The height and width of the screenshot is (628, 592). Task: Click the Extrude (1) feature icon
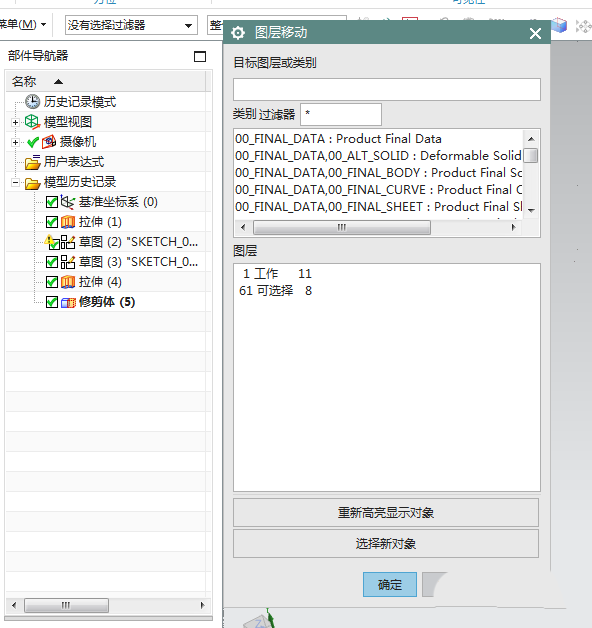(x=68, y=222)
